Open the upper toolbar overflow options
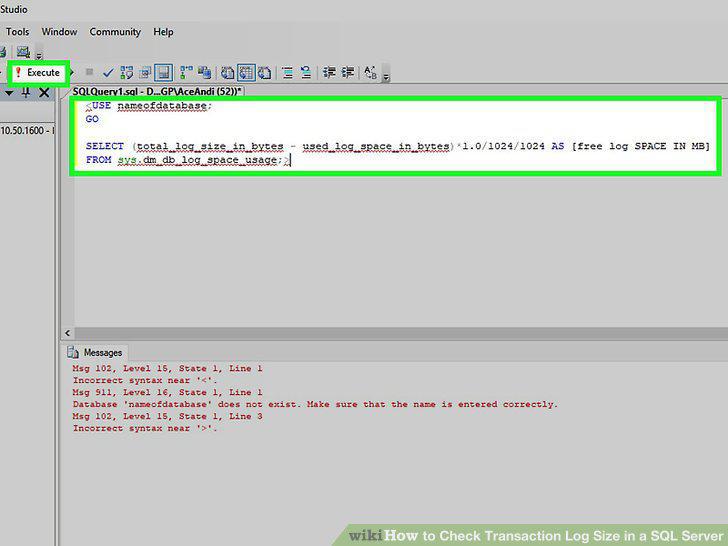The width and height of the screenshot is (728, 546). [x=39, y=53]
